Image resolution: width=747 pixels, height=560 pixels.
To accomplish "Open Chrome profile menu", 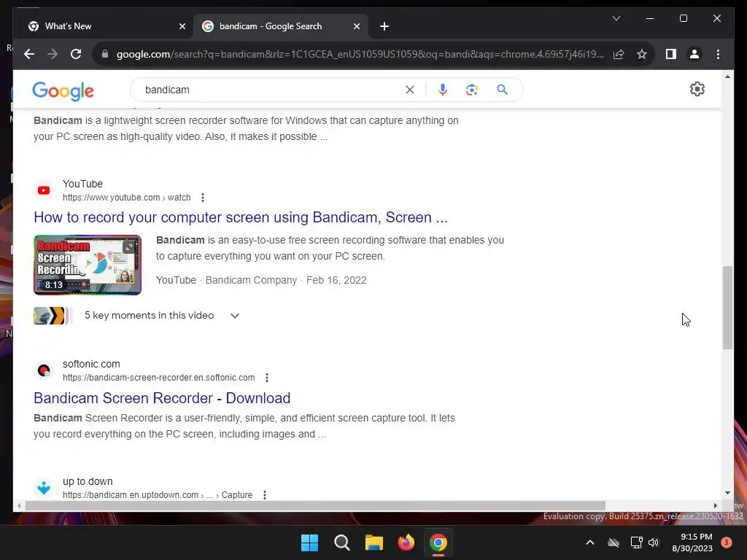I will click(694, 54).
